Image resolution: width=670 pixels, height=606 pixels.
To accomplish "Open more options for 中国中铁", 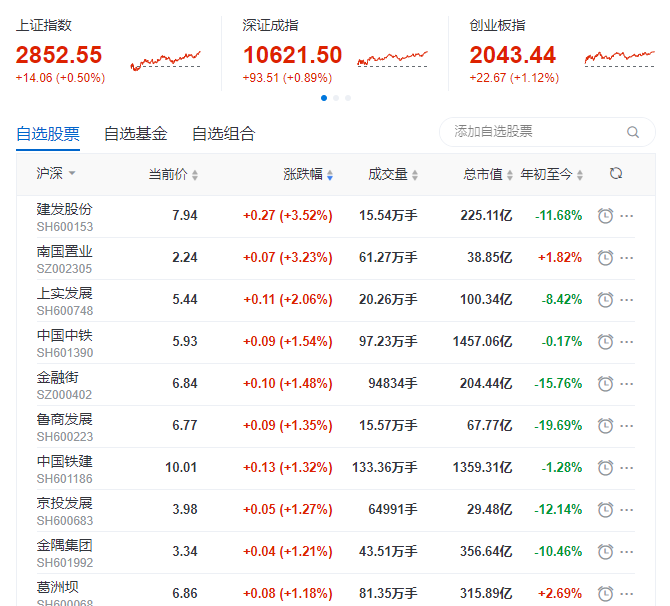I will pos(626,341).
